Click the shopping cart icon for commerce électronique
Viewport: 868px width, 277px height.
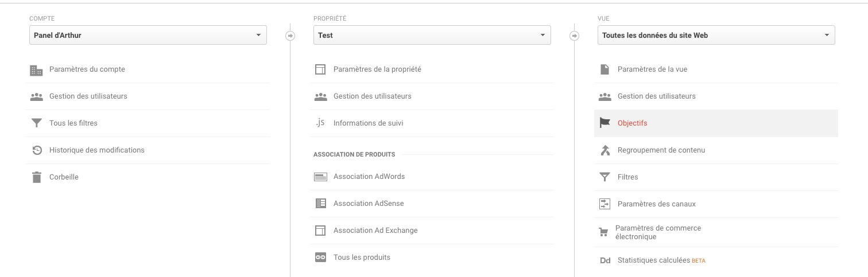pos(603,232)
